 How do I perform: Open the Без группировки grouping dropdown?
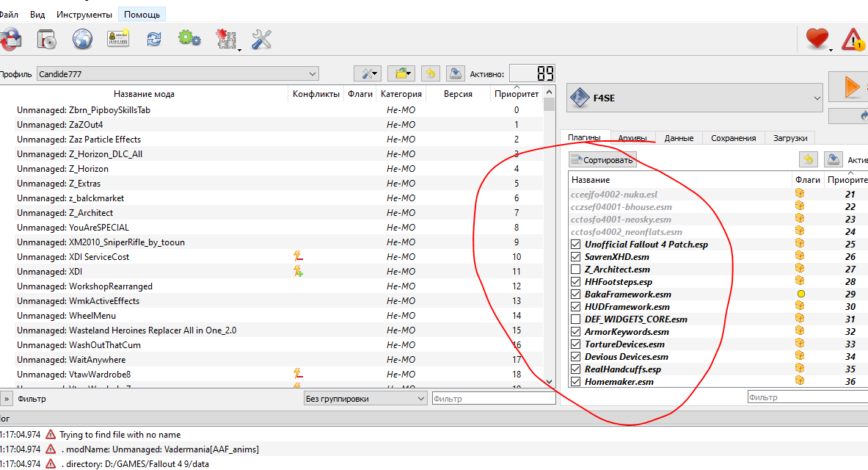click(365, 399)
